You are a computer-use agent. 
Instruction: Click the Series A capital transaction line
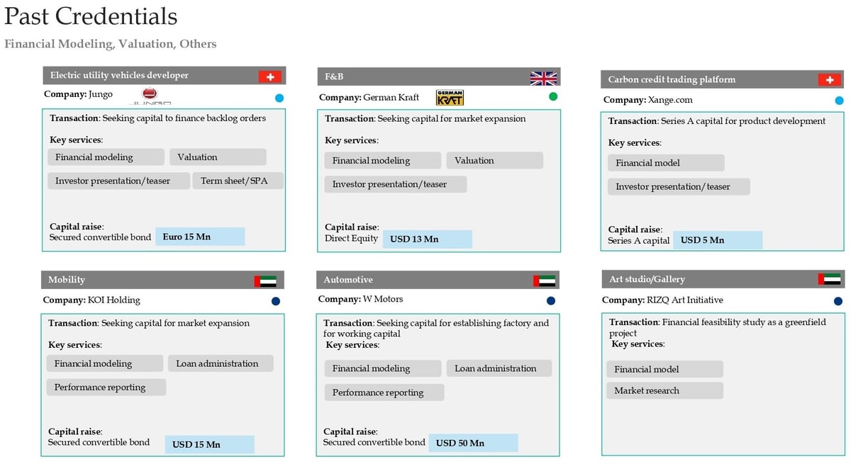(717, 121)
